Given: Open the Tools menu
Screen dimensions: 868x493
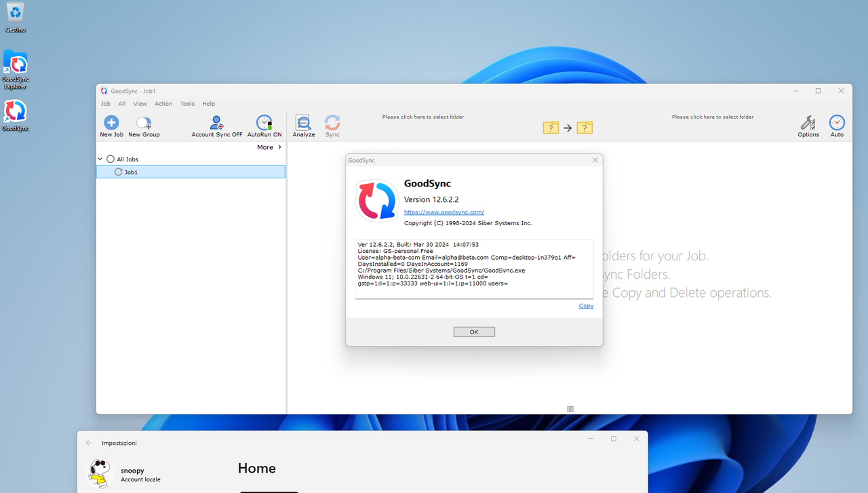Looking at the screenshot, I should 187,104.
